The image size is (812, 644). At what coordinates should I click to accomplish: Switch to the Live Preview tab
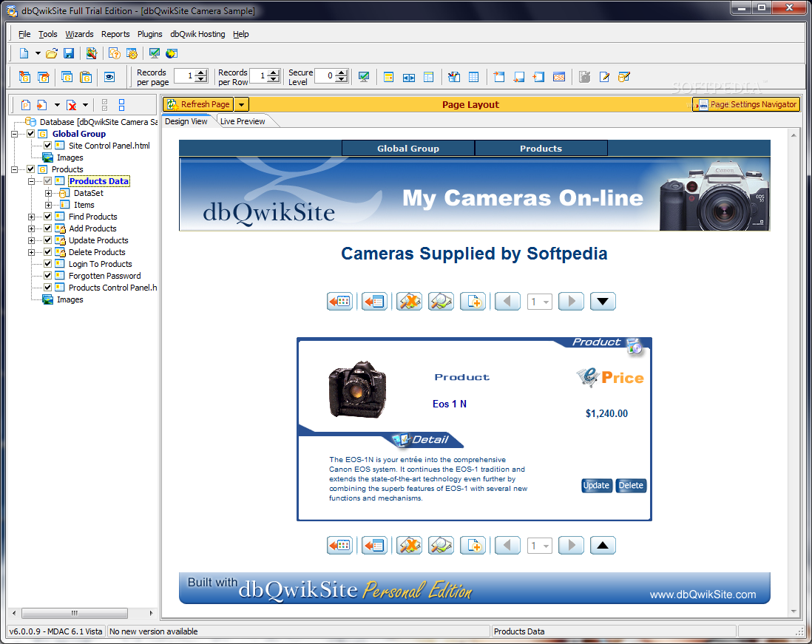(x=243, y=121)
